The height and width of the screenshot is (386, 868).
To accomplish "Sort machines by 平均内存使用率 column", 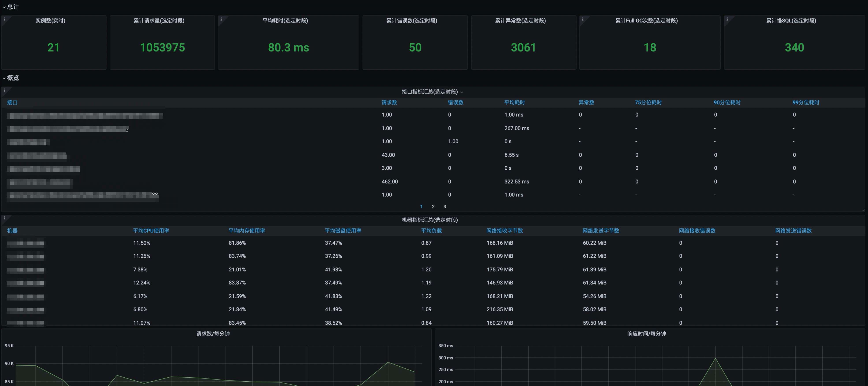I will [247, 231].
